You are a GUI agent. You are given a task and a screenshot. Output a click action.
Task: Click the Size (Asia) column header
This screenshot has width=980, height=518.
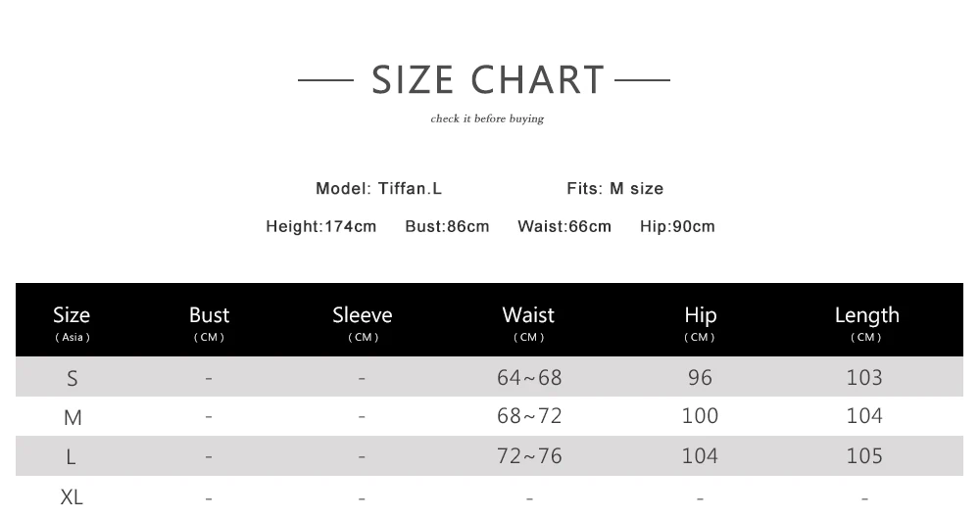[72, 321]
